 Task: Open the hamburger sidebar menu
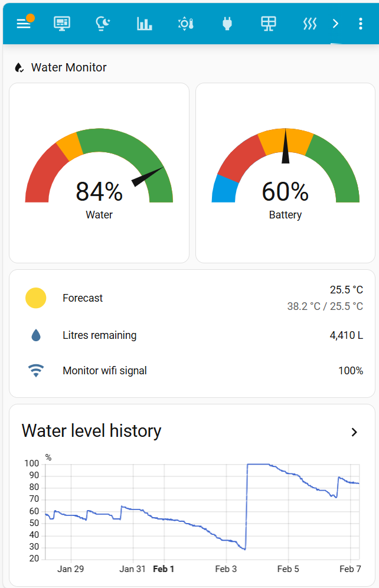[24, 23]
